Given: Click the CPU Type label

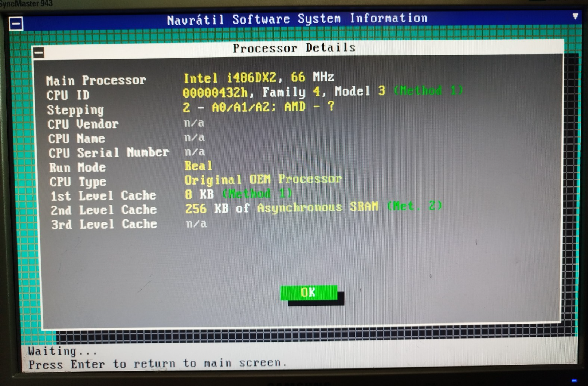Looking at the screenshot, I should (78, 182).
